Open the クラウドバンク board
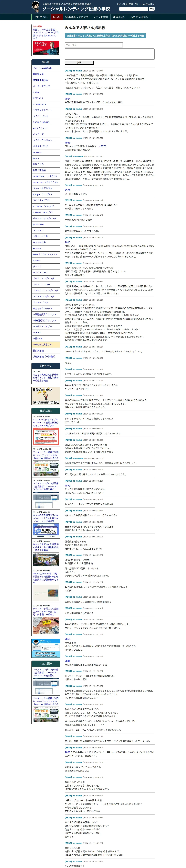The width and height of the screenshot is (186, 868). click(46, 116)
